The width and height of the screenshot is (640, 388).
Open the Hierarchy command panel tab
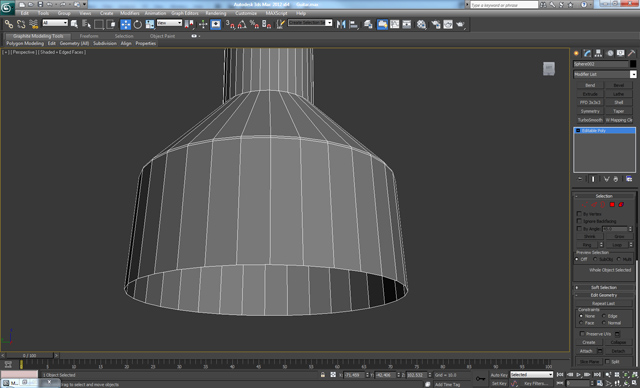598,53
